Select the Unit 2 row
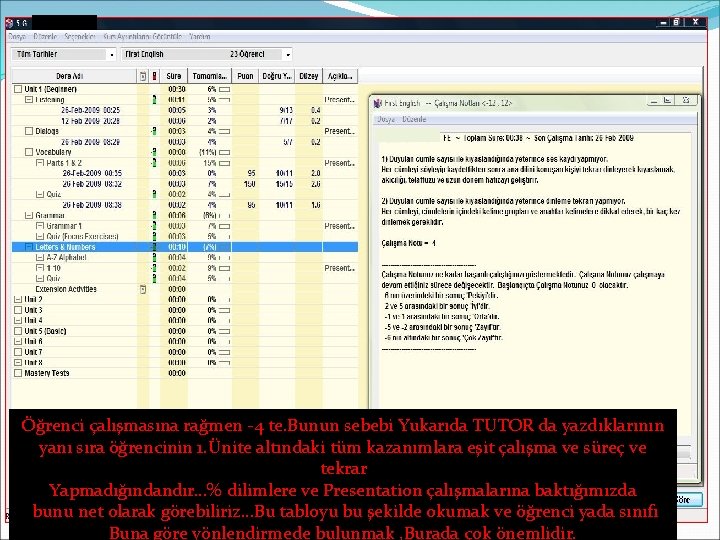The width and height of the screenshot is (720, 540). pos(185,299)
